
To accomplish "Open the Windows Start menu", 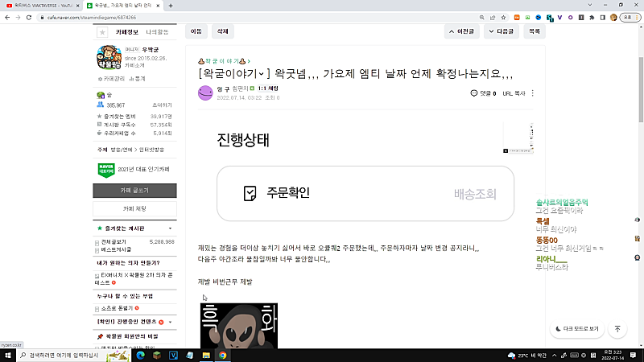I will [x=7, y=356].
